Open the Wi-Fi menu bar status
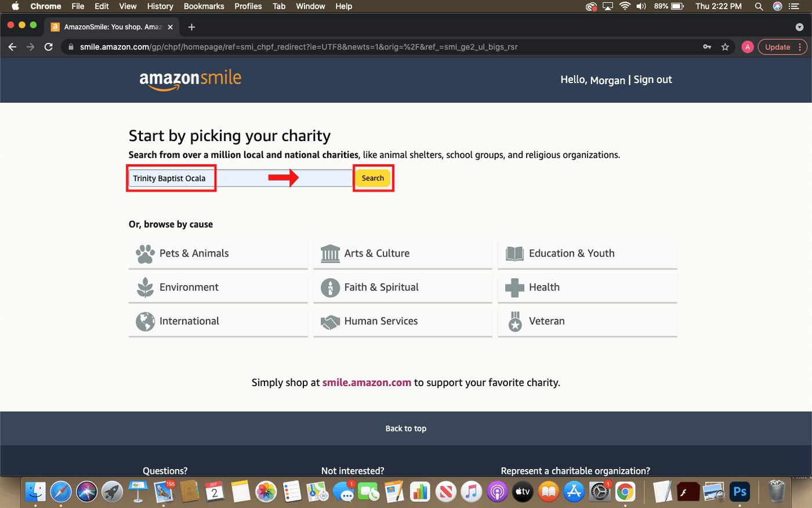The height and width of the screenshot is (508, 812). coord(625,6)
